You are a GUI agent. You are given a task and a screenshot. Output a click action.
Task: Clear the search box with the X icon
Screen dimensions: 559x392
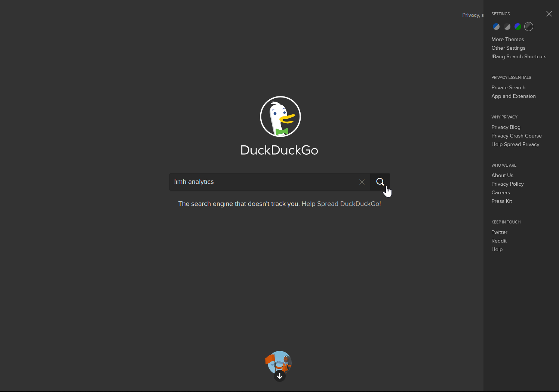362,182
